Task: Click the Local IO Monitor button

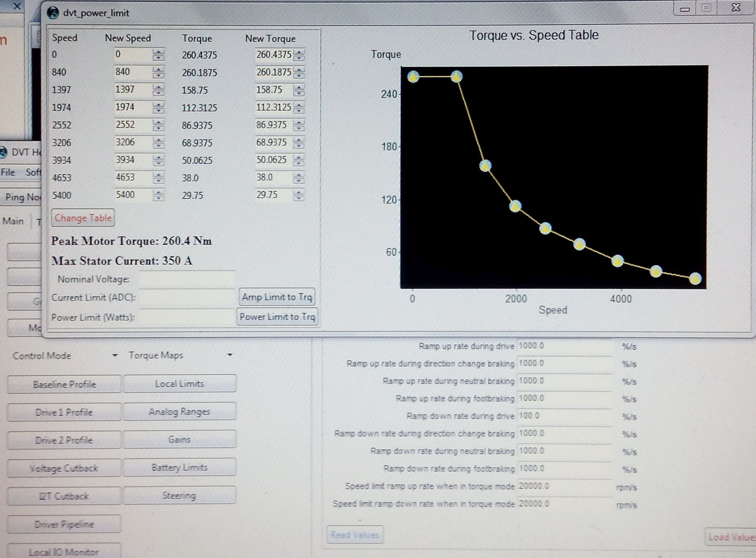Action: tap(64, 551)
